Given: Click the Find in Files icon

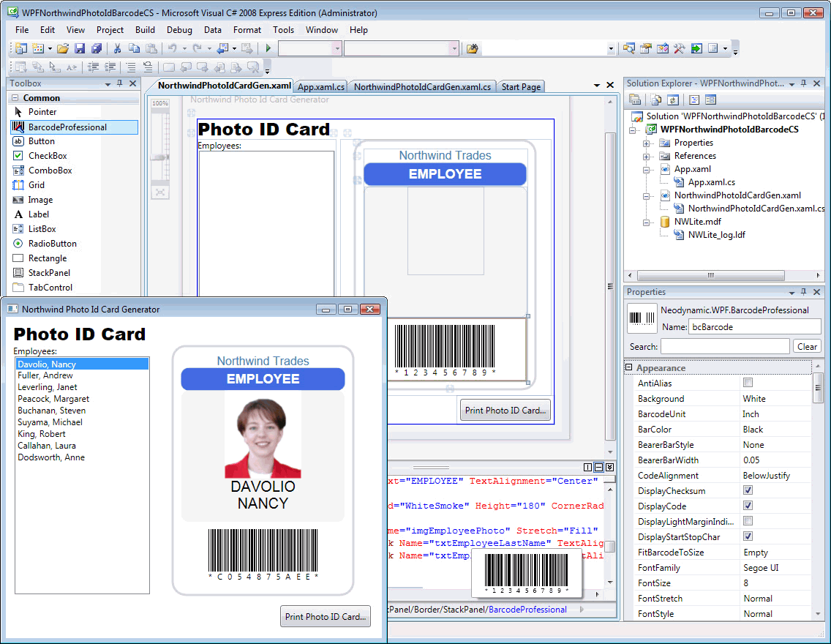Looking at the screenshot, I should tap(473, 49).
